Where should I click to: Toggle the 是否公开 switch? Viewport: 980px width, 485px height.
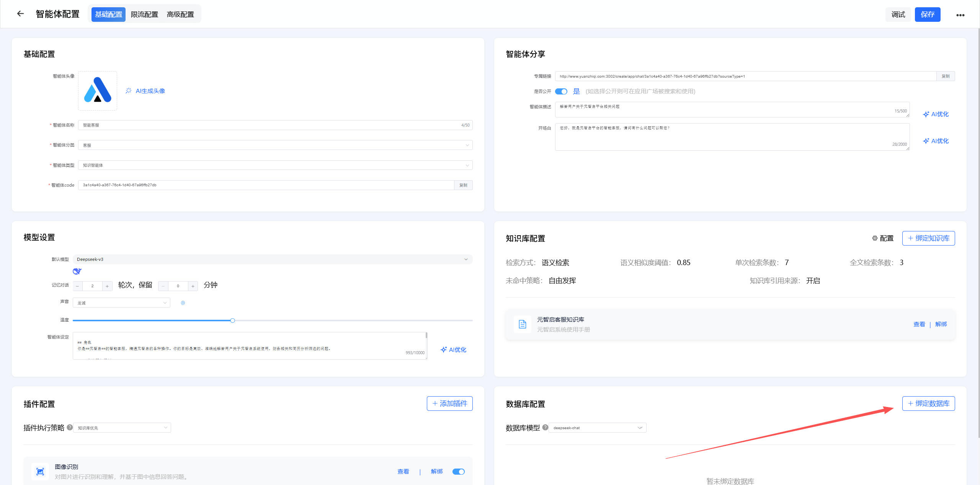pyautogui.click(x=561, y=91)
